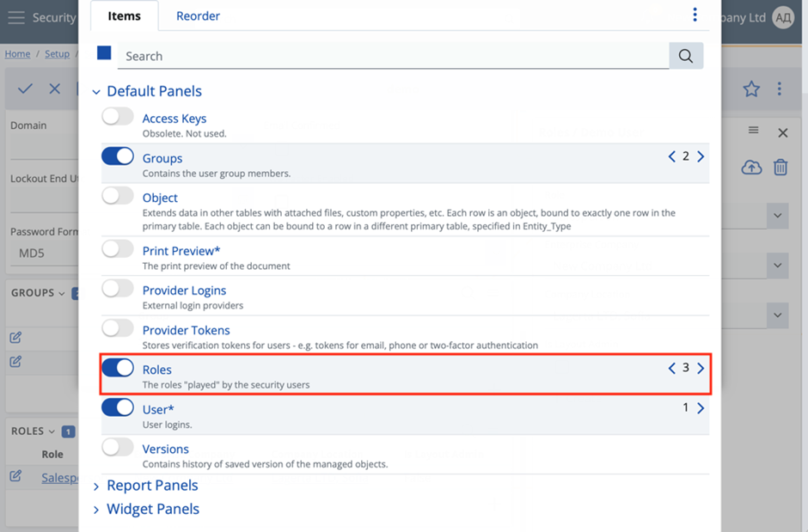Switch to the Reorder tab
This screenshot has height=532, width=808.
(198, 16)
